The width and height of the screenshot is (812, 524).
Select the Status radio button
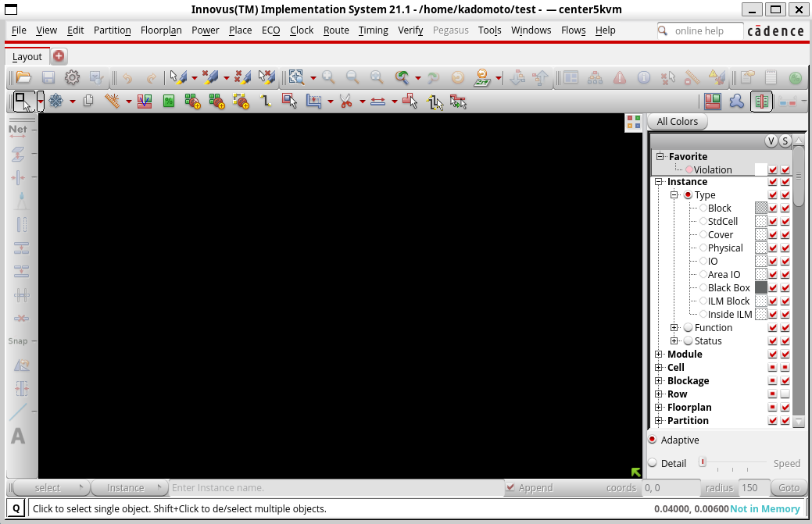689,341
